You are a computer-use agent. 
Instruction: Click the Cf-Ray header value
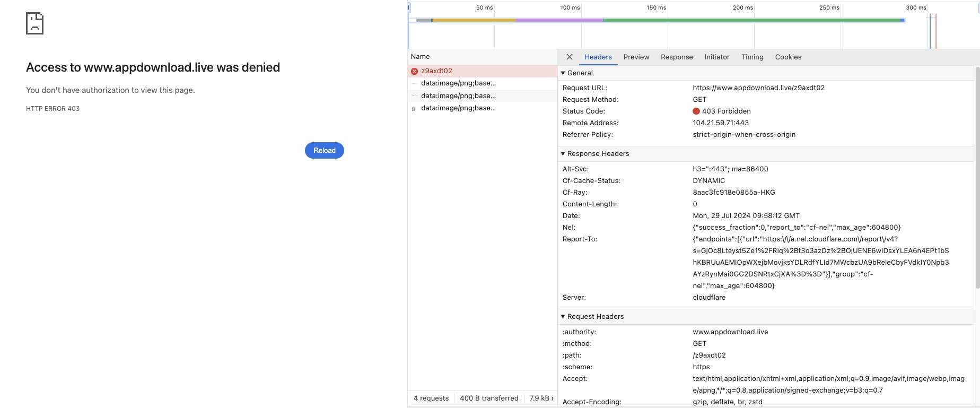tap(734, 193)
